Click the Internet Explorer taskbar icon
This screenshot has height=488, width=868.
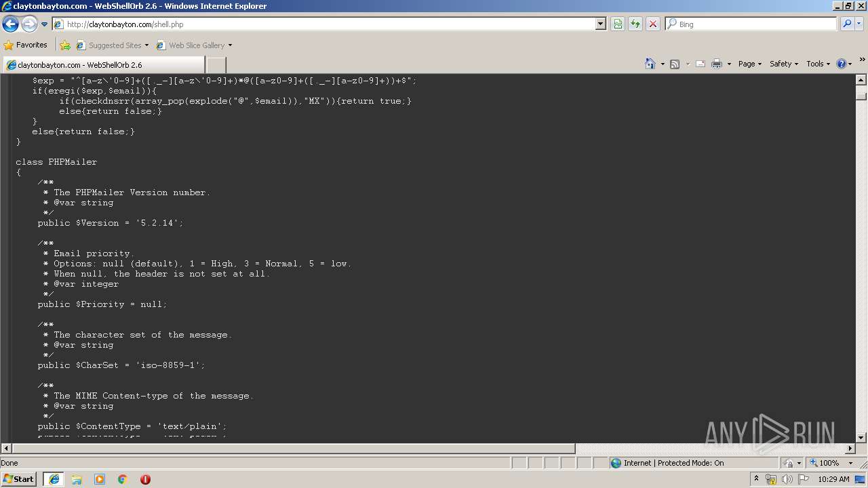pyautogui.click(x=54, y=479)
